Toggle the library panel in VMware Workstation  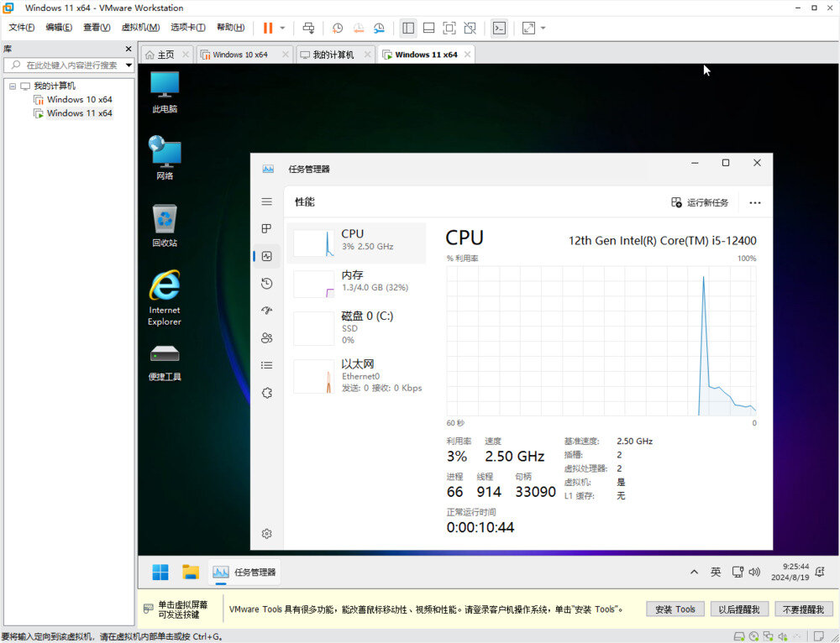(407, 28)
